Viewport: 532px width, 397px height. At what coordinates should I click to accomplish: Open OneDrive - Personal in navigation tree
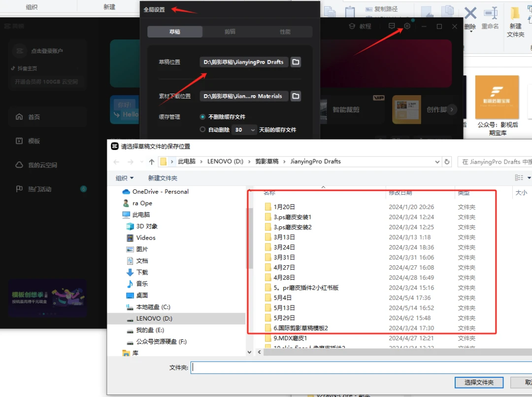pyautogui.click(x=155, y=191)
